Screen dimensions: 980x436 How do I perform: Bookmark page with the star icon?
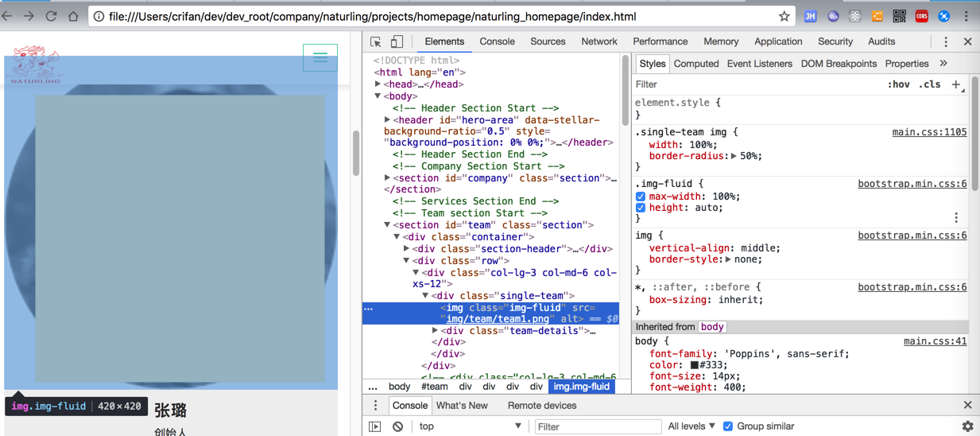pos(784,16)
